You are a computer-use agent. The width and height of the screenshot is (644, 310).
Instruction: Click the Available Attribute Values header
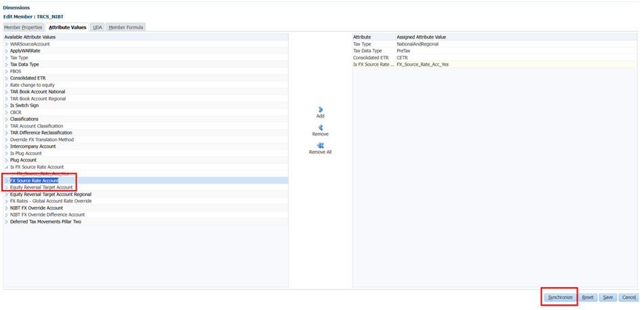146,37
